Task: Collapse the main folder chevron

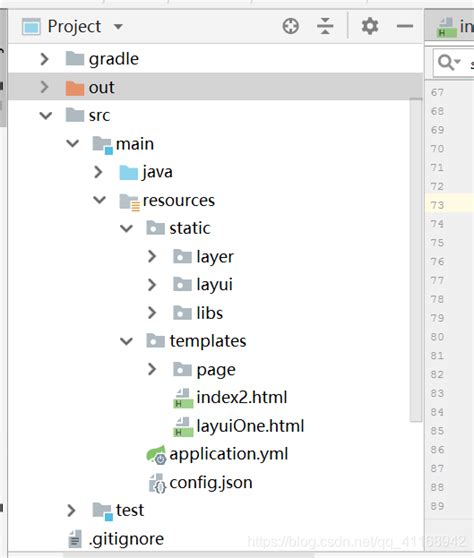Action: 73,144
